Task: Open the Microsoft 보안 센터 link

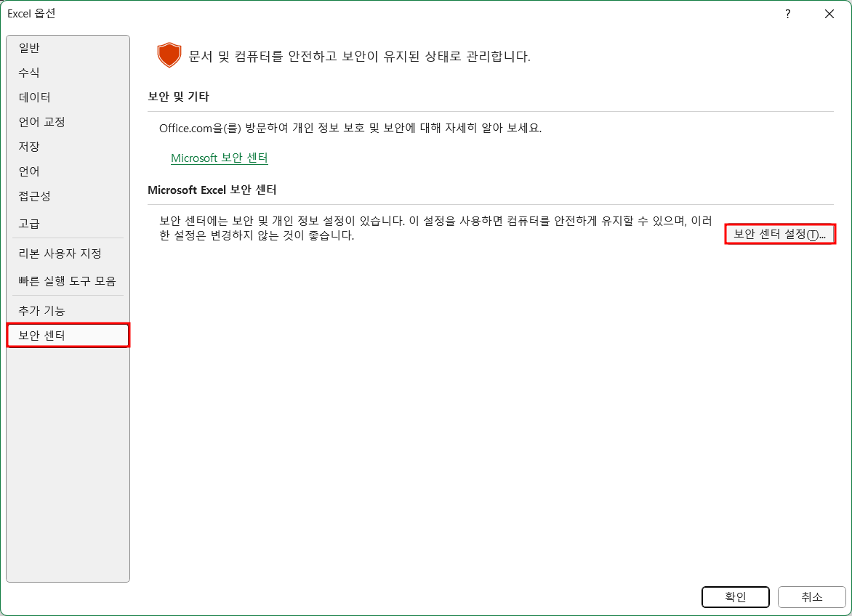Action: (x=219, y=158)
